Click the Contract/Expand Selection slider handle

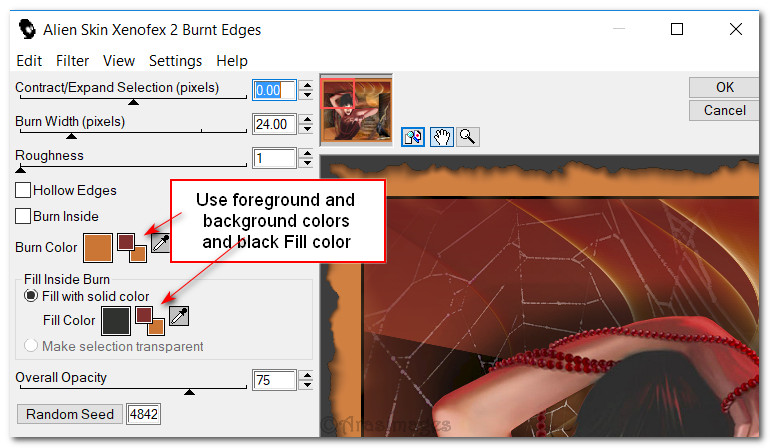click(133, 102)
